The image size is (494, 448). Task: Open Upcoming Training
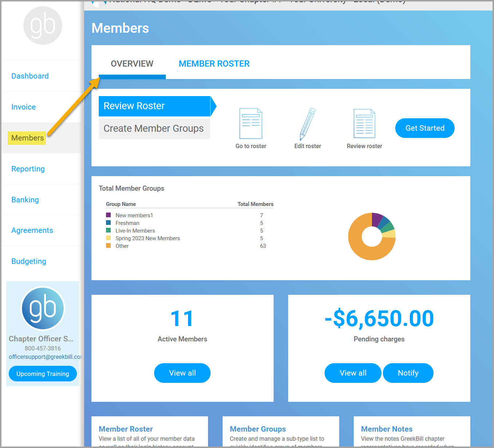43,374
